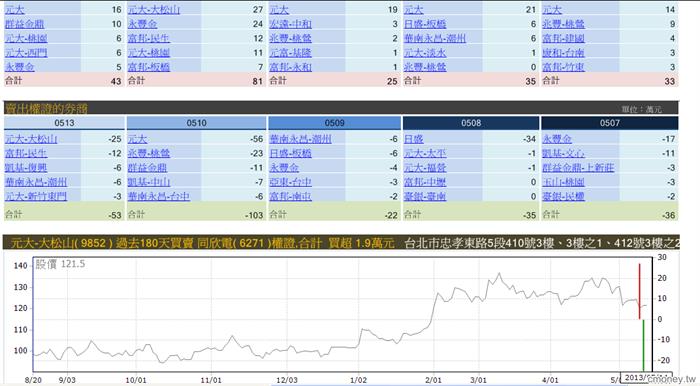Open the 元大-福營 broker link
The image size is (700, 386).
425,168
